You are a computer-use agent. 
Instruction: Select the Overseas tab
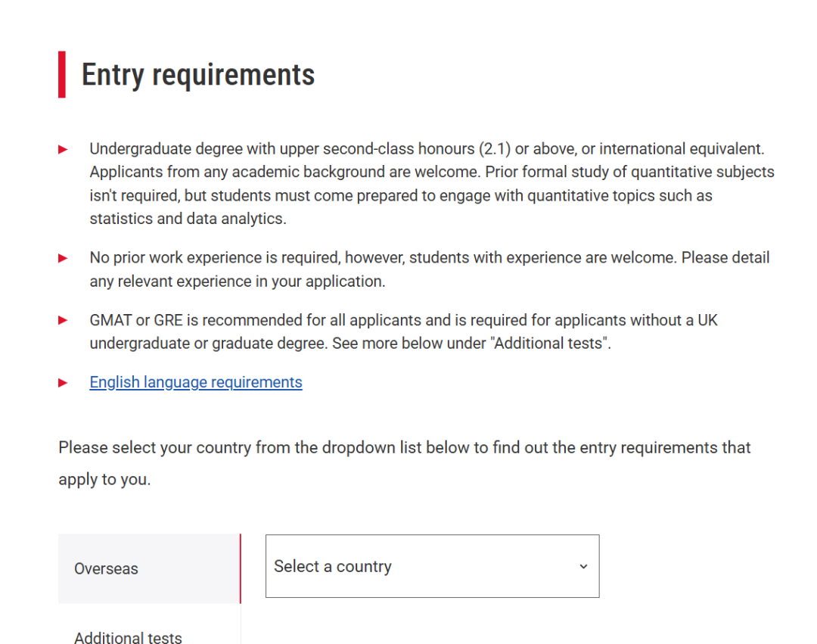pos(107,569)
